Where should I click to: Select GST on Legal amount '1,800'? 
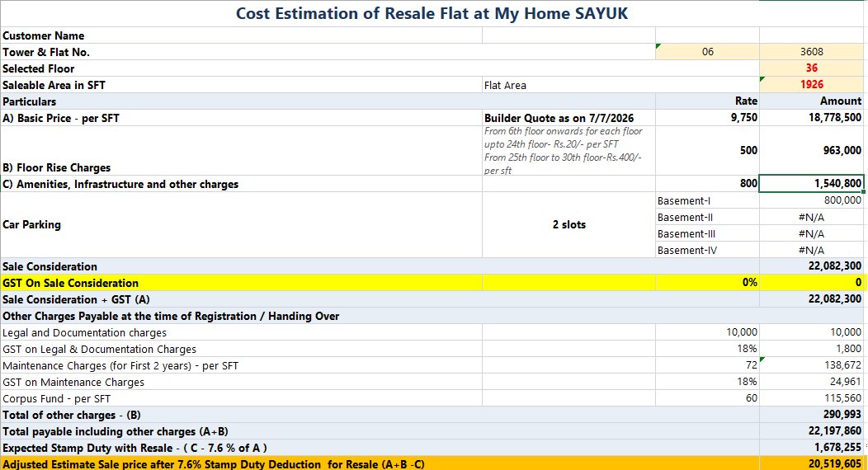[812, 349]
